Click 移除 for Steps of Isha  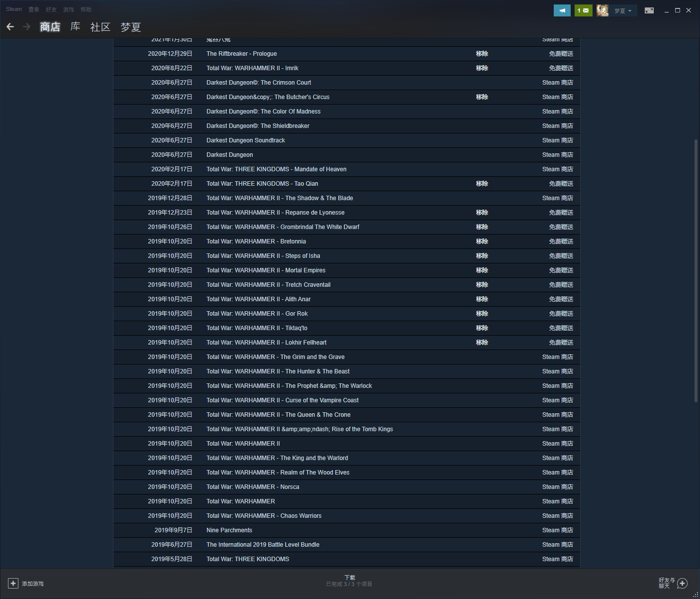[x=482, y=256]
